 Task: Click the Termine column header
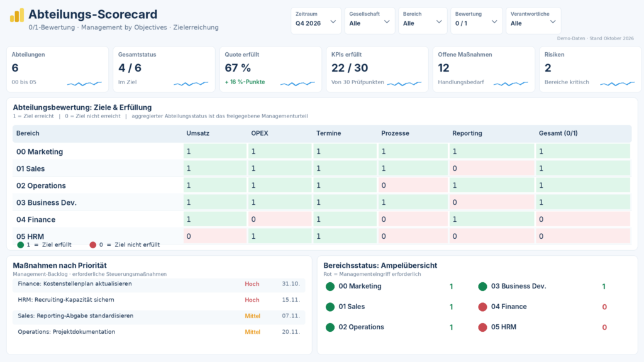coord(328,133)
